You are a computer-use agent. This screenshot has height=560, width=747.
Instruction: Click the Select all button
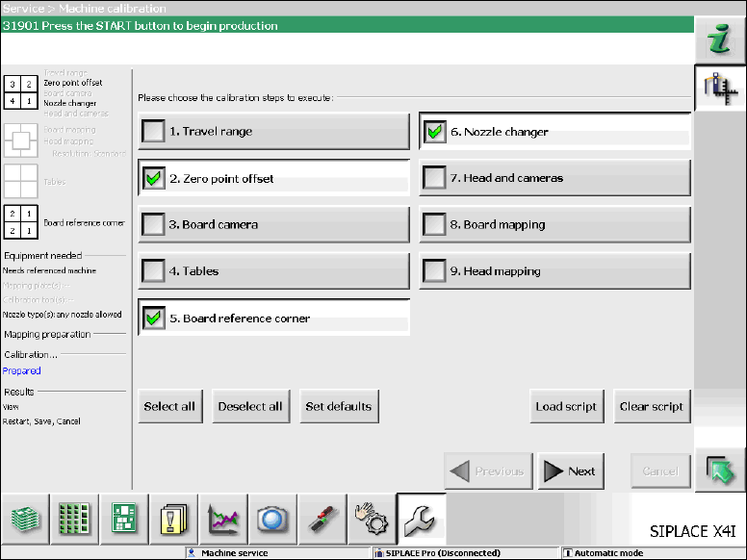tap(170, 406)
